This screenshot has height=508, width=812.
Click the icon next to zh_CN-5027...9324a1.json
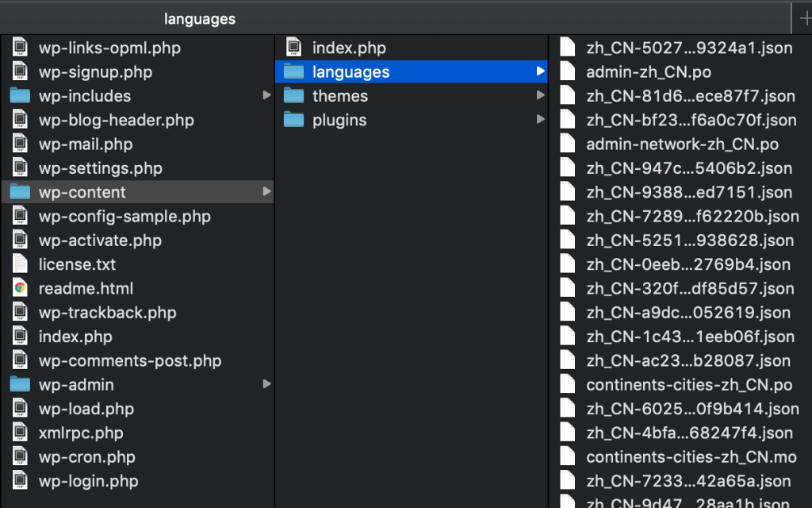click(x=568, y=47)
